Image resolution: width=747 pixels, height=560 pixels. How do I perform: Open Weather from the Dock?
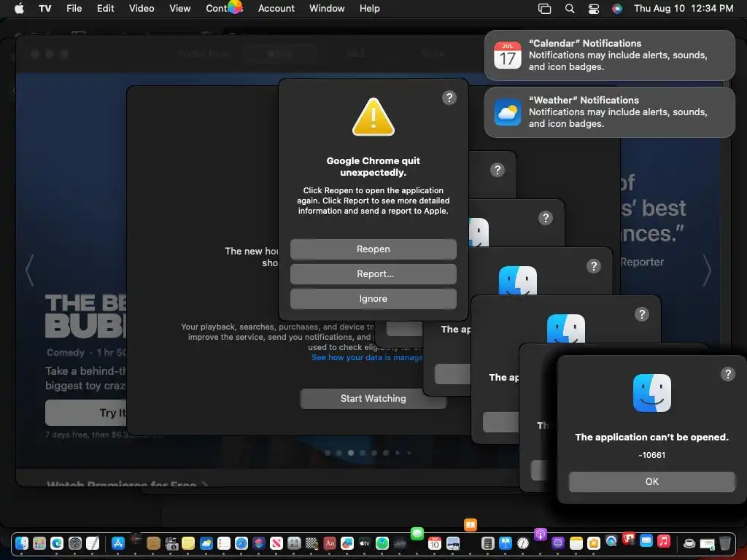[206, 543]
